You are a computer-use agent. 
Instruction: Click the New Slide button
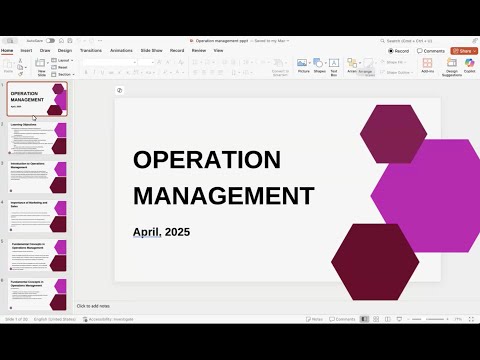click(41, 67)
